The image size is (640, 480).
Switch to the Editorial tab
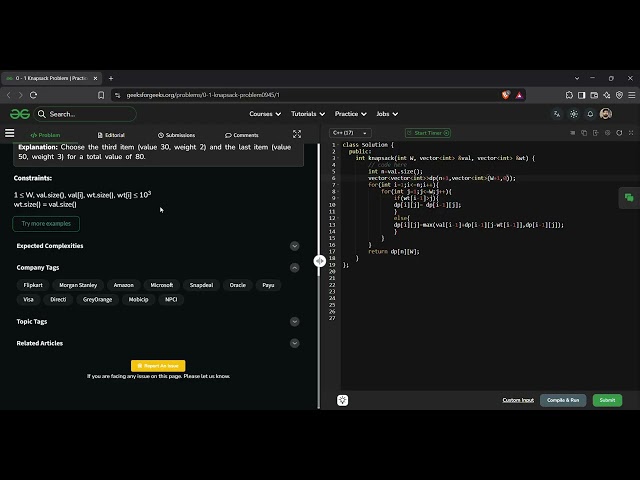(x=111, y=135)
